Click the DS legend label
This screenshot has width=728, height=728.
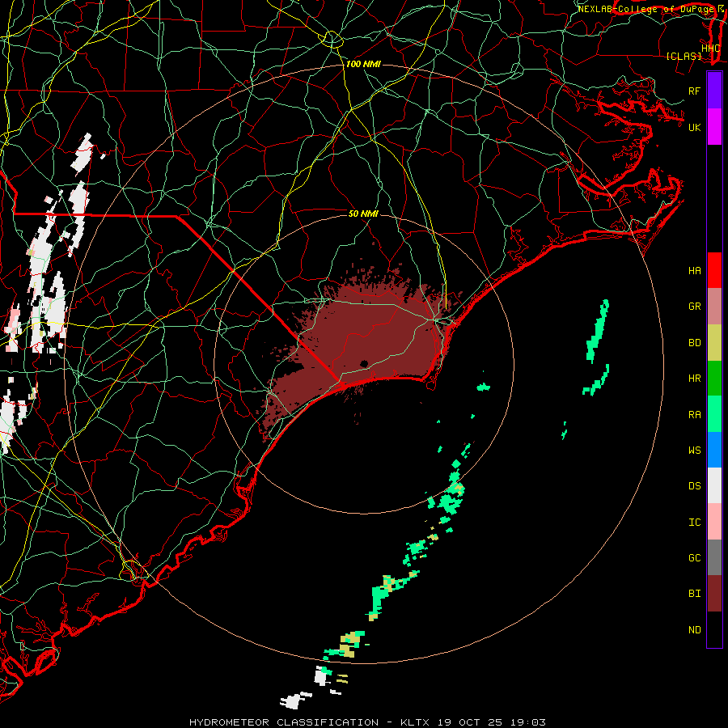pyautogui.click(x=694, y=486)
